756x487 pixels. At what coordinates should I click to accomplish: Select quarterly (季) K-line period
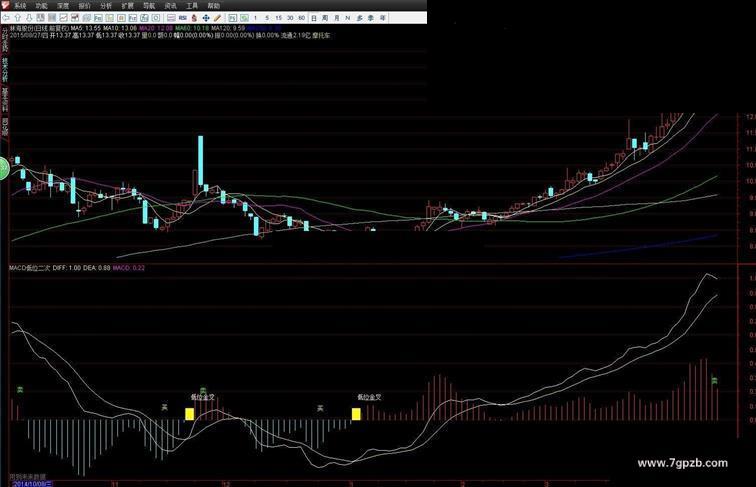371,18
